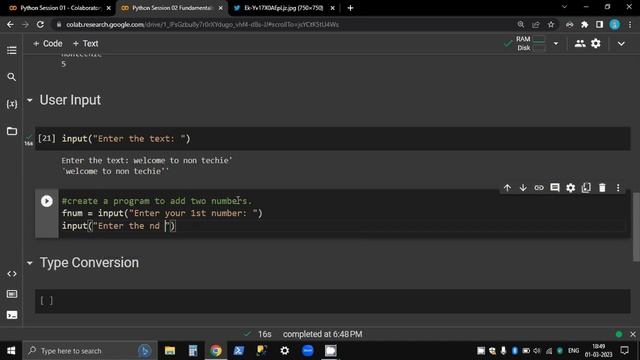Delete the current cell

pos(602,188)
